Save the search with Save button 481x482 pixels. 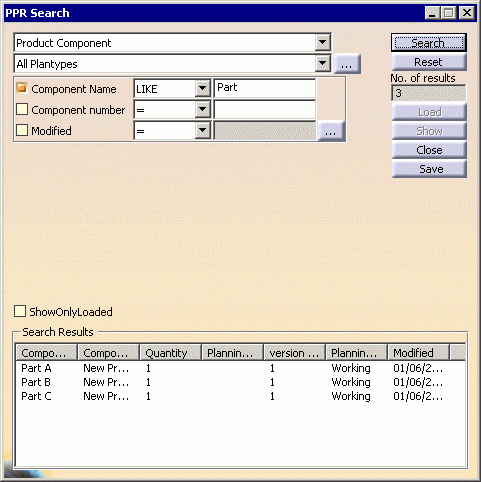[429, 169]
